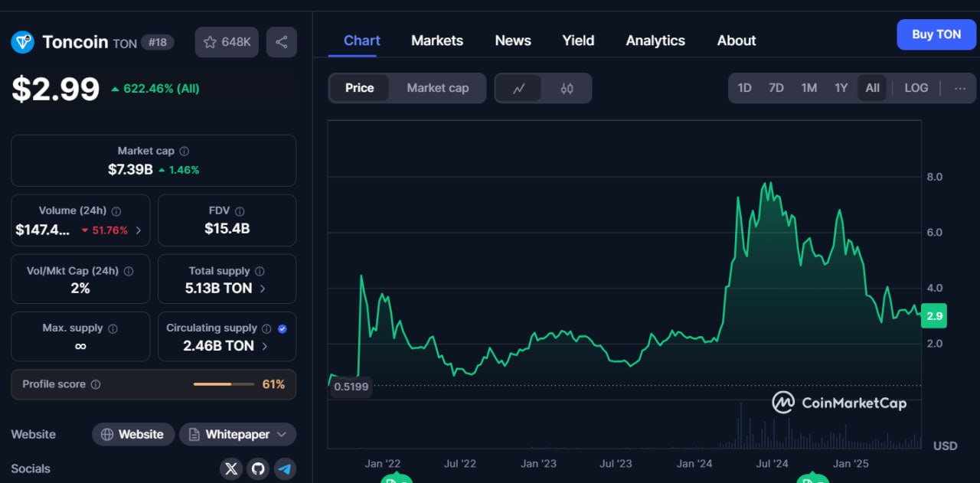The height and width of the screenshot is (483, 980).
Task: Click the verified badge next to Circulating supply
Action: [282, 328]
